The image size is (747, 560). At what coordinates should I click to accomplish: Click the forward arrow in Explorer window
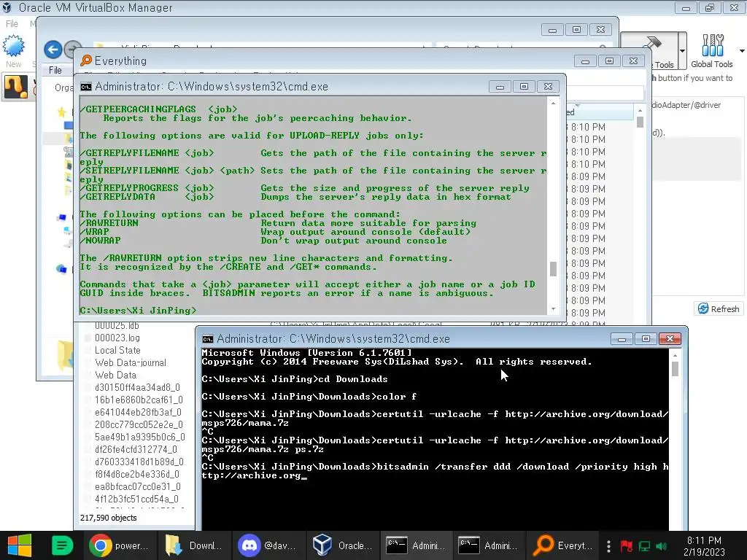point(71,50)
